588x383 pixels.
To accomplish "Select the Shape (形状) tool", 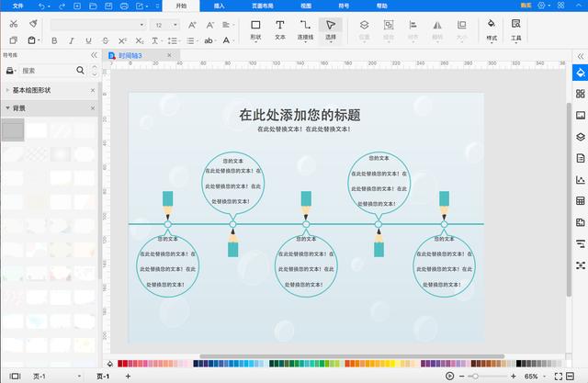I will (x=255, y=30).
